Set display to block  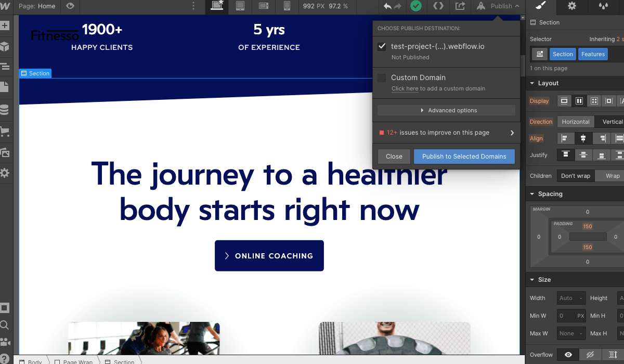(x=563, y=101)
